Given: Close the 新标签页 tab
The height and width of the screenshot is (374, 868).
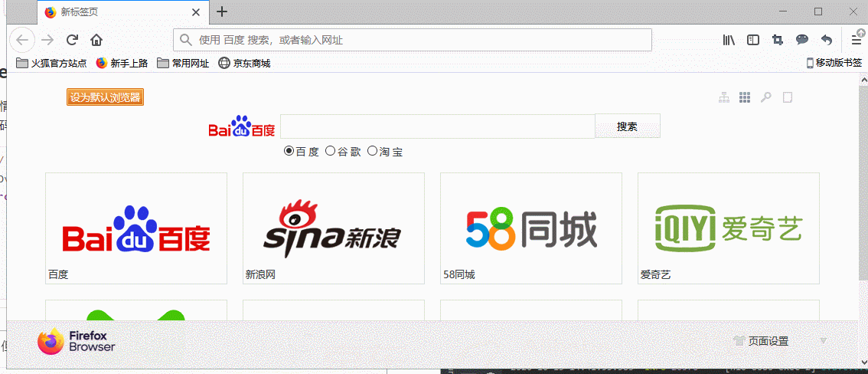Looking at the screenshot, I should pos(196,12).
